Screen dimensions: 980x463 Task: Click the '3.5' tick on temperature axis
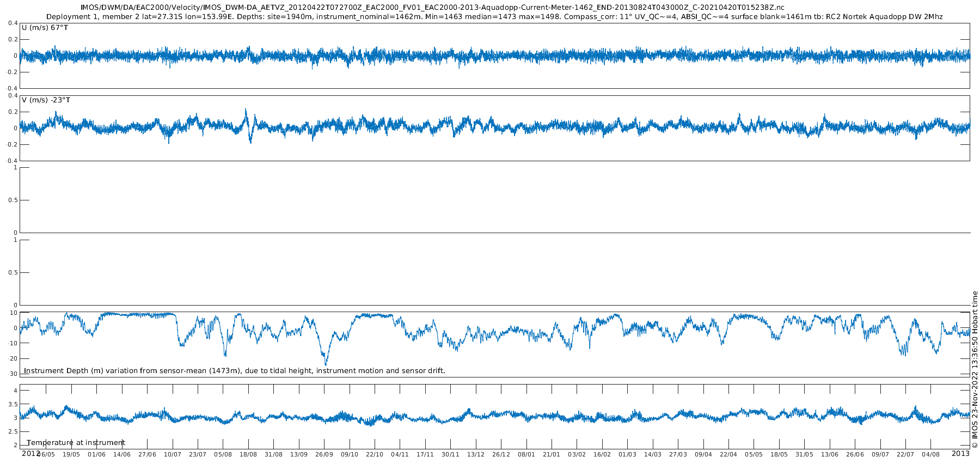(12, 404)
